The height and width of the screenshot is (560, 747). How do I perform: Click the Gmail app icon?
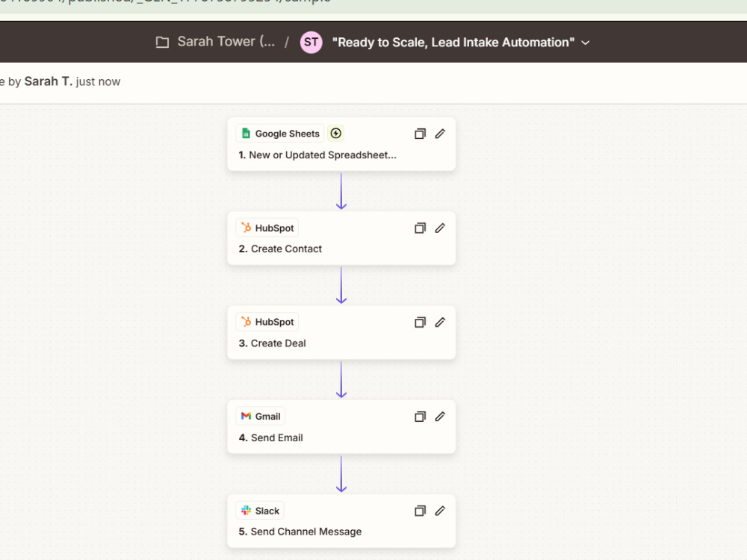246,416
